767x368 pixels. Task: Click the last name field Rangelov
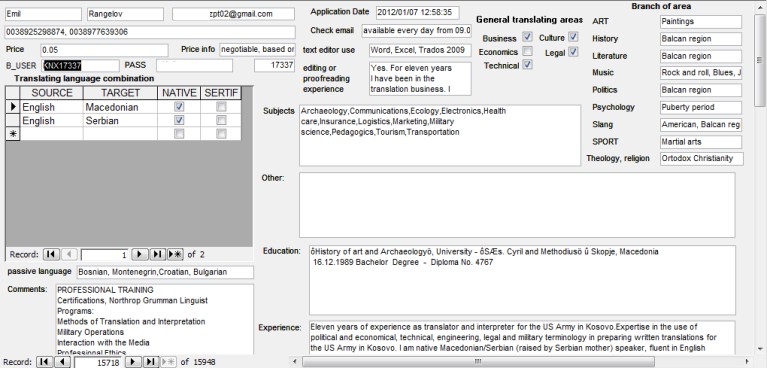(125, 14)
